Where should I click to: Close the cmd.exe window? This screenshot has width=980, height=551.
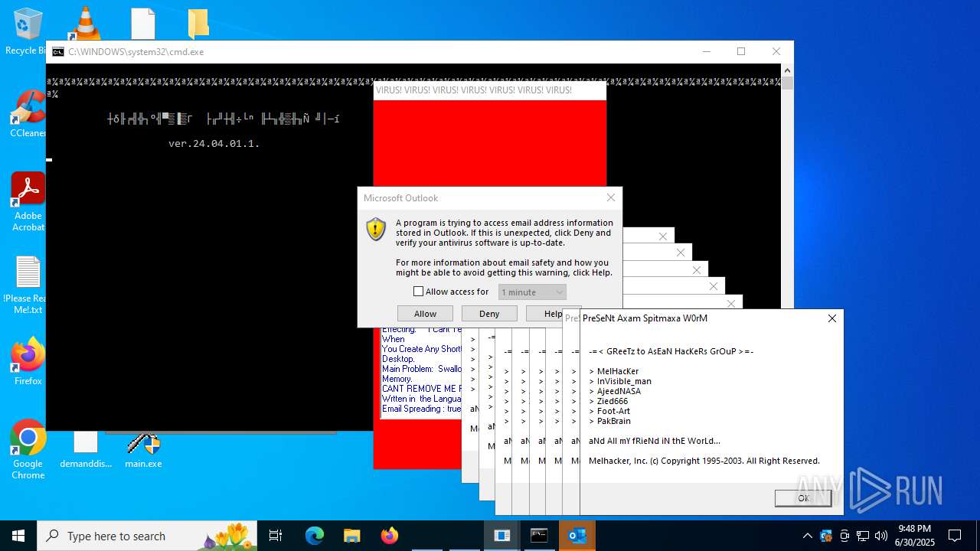point(776,51)
